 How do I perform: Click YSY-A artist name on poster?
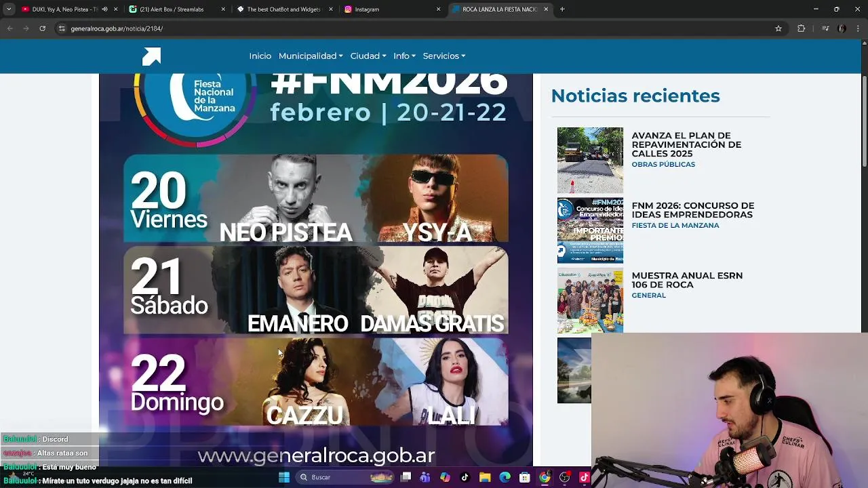coord(437,232)
